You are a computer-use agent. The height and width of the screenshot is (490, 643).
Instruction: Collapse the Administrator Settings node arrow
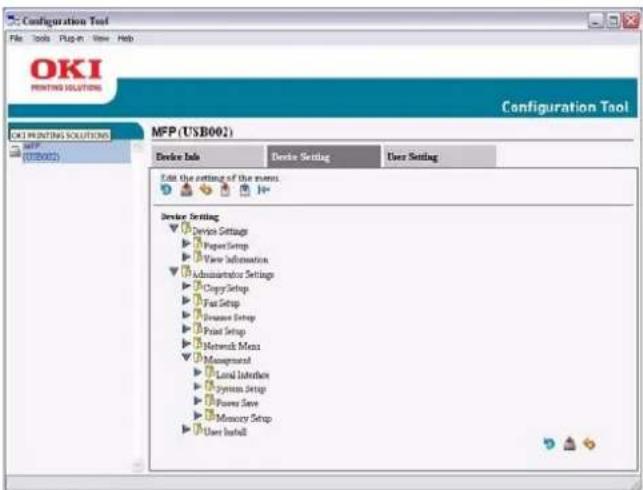174,271
